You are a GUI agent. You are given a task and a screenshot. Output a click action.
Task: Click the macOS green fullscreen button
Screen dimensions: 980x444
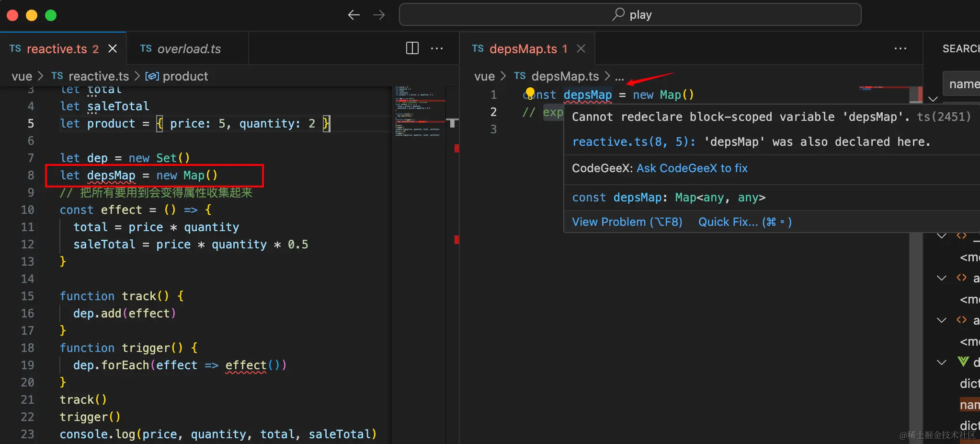51,15
